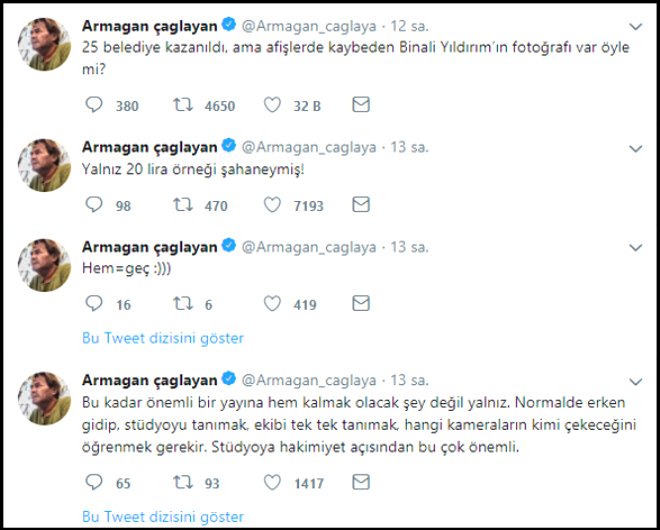This screenshot has height=530, width=660.
Task: Open Armagan çaglayan profile name on first tweet
Action: pyautogui.click(x=149, y=26)
